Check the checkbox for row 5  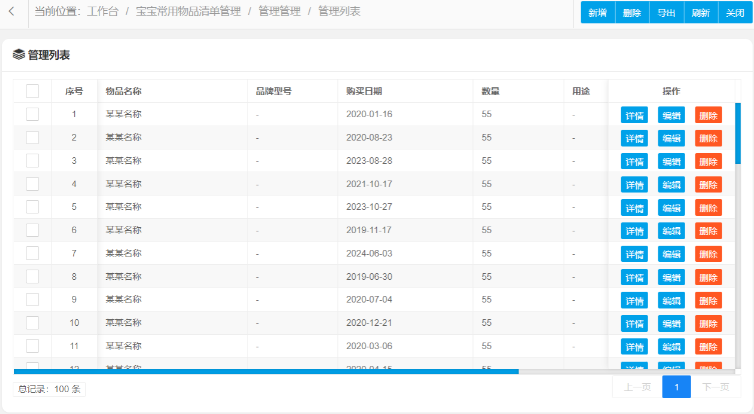[x=32, y=207]
